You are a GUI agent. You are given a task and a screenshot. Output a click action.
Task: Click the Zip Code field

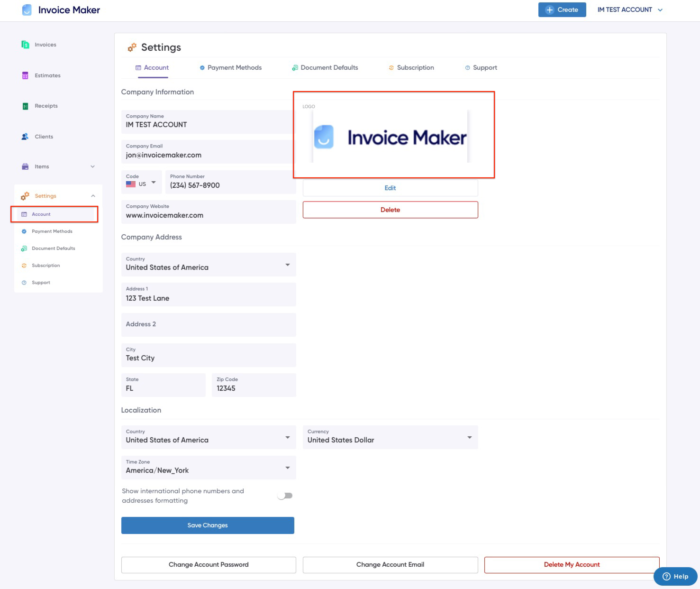click(254, 385)
